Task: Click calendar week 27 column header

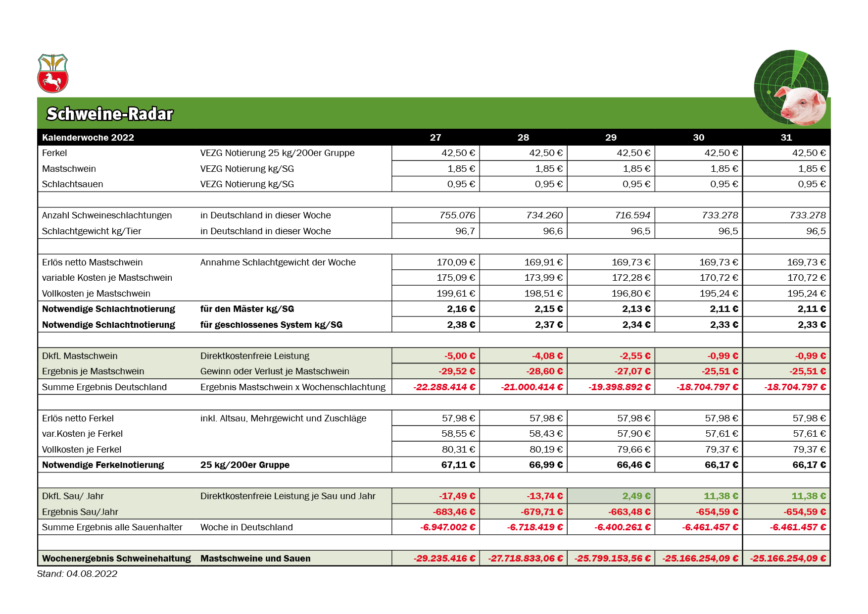Action: (435, 138)
